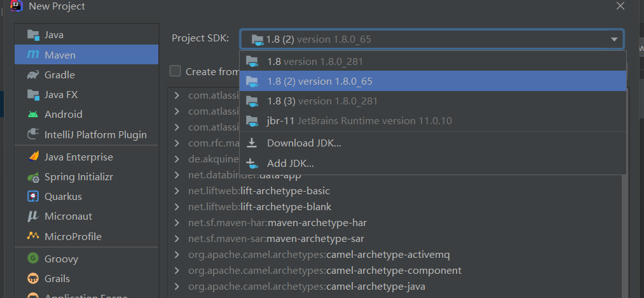The image size is (644, 298).
Task: Click the Java FX folder icon
Action: point(33,94)
